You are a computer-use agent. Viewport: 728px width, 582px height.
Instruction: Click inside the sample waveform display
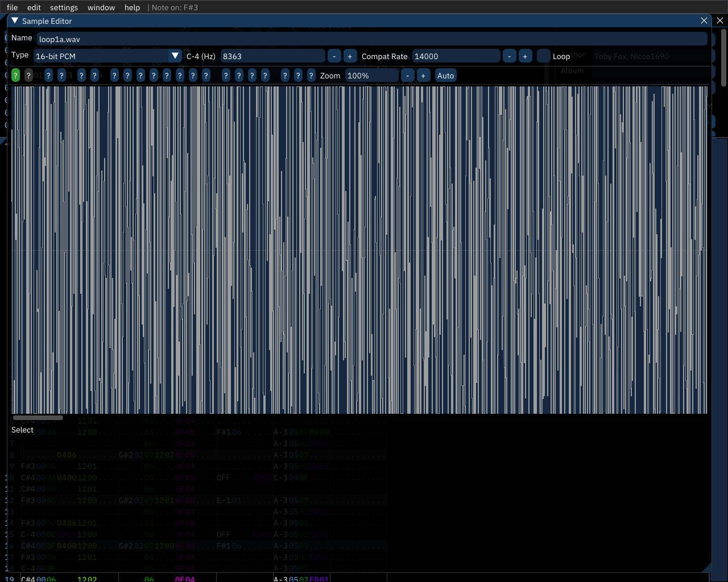pos(359,250)
